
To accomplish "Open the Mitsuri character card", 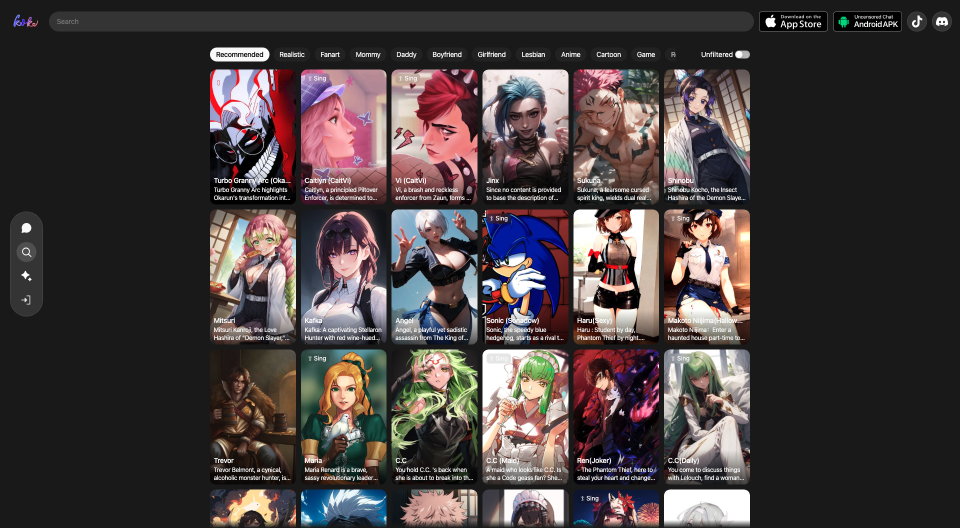I will click(253, 277).
